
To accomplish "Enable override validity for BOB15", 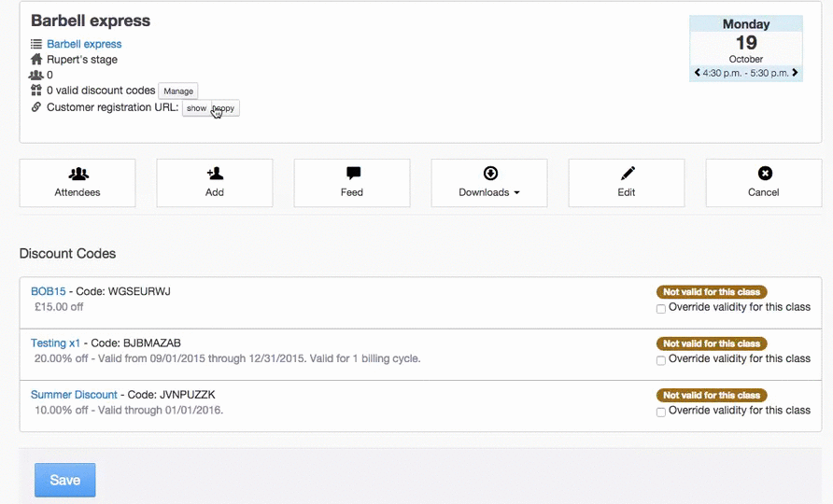I will click(x=661, y=308).
